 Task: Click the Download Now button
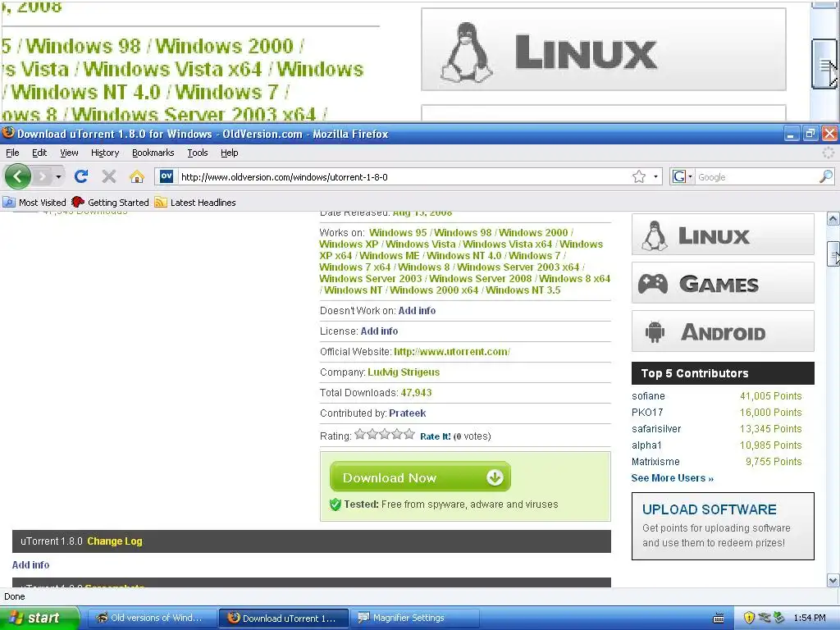(420, 477)
